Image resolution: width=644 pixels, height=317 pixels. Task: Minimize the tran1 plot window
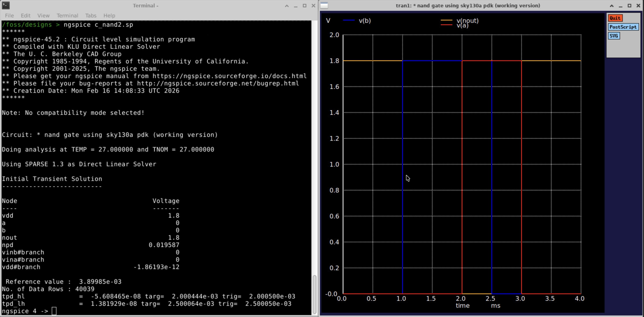pos(620,6)
